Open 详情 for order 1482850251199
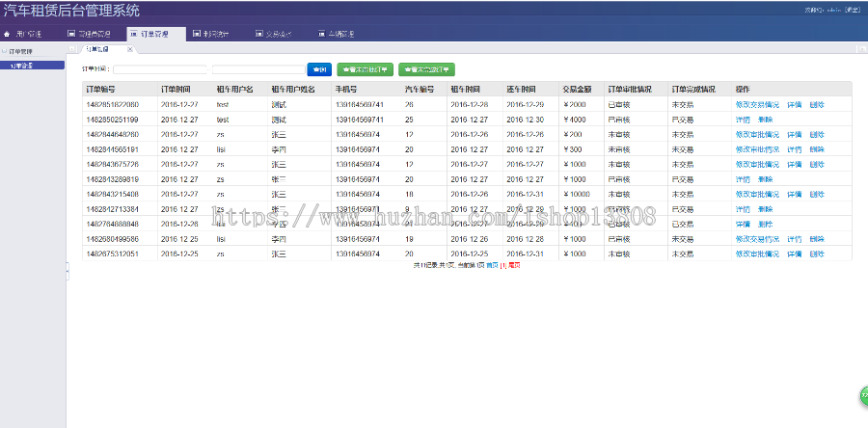Screen dimensions: 868x428 point(743,120)
